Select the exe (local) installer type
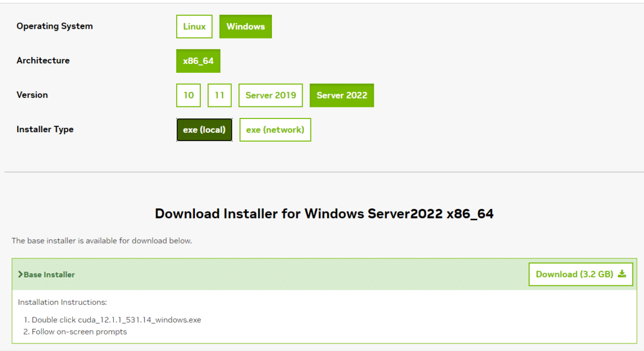Viewport: 644px width, 351px height. coord(205,130)
